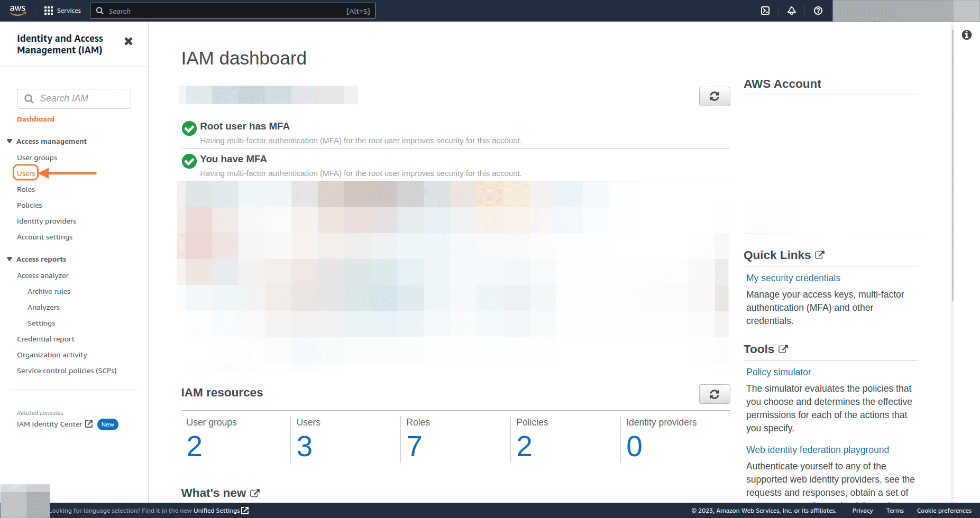Click the User groups count 2
This screenshot has height=518, width=980.
(195, 447)
